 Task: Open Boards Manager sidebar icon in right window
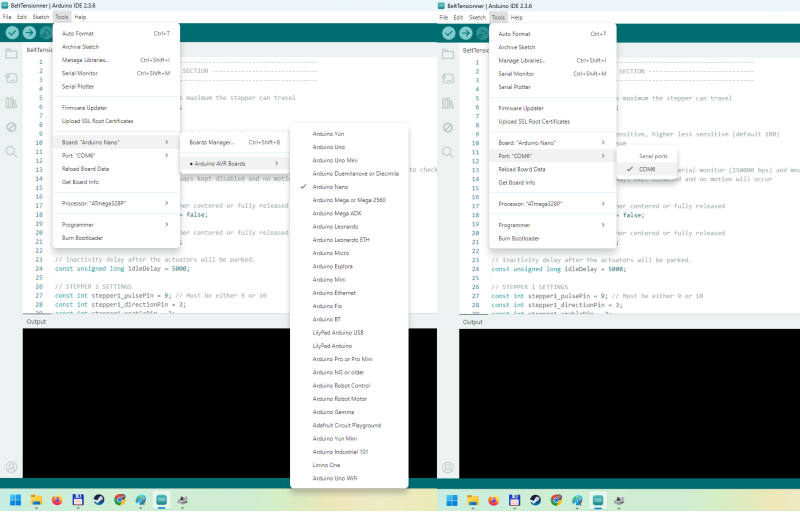pos(448,79)
